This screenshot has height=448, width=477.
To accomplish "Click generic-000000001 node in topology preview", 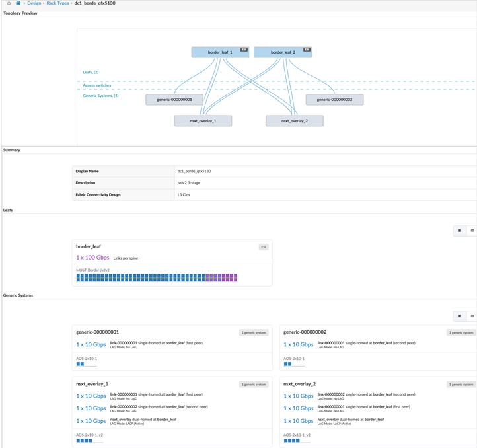I will click(174, 100).
